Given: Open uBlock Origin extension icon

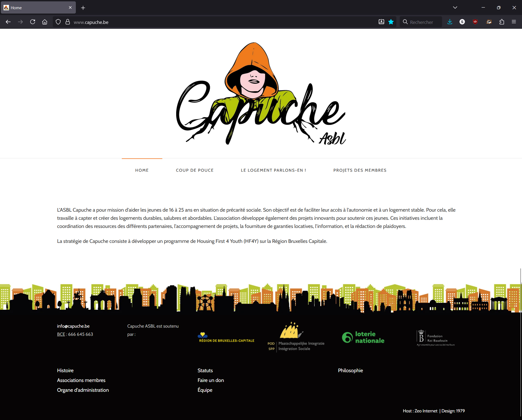Looking at the screenshot, I should tap(475, 22).
